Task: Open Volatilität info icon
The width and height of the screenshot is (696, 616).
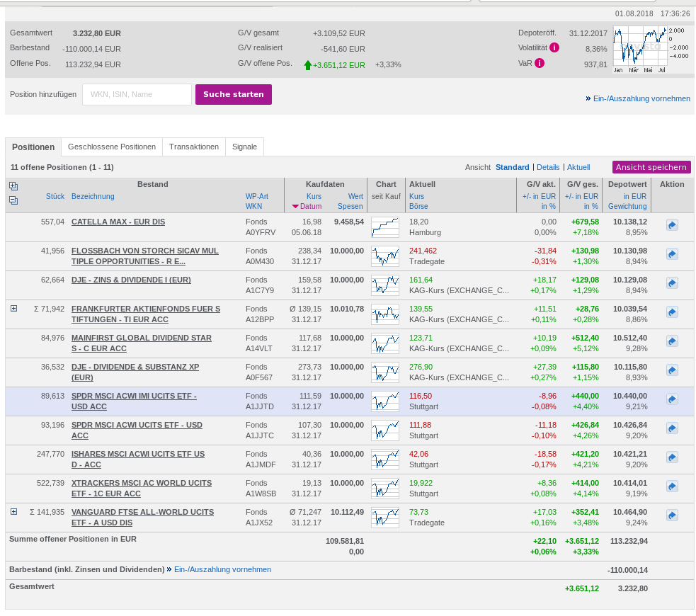Action: click(554, 47)
